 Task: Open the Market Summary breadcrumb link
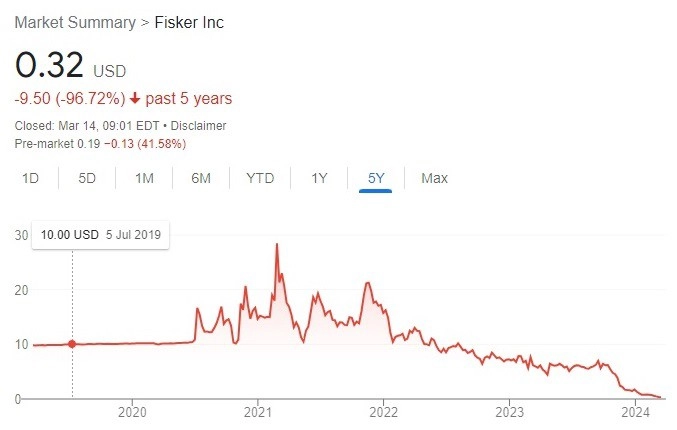75,22
